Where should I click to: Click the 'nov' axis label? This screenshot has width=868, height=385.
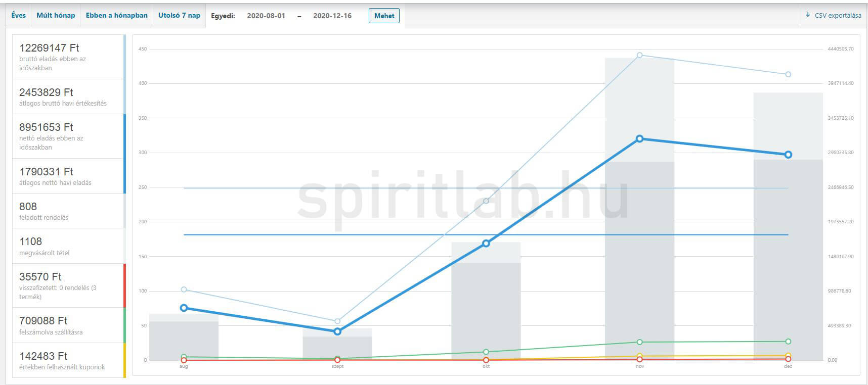(639, 366)
